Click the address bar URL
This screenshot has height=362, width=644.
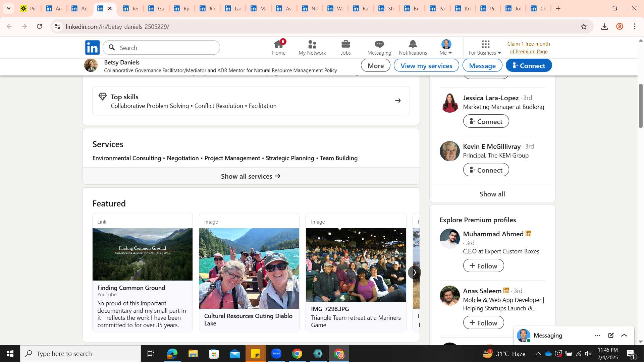click(x=117, y=26)
